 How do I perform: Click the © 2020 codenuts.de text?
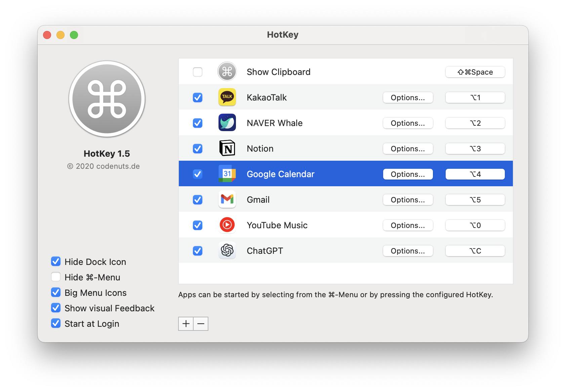point(104,166)
